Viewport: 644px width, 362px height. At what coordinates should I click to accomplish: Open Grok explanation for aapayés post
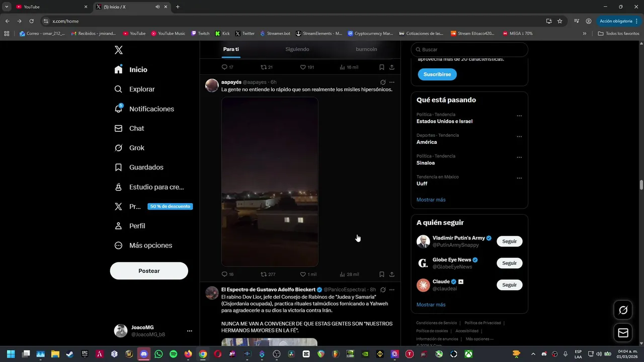tap(383, 82)
